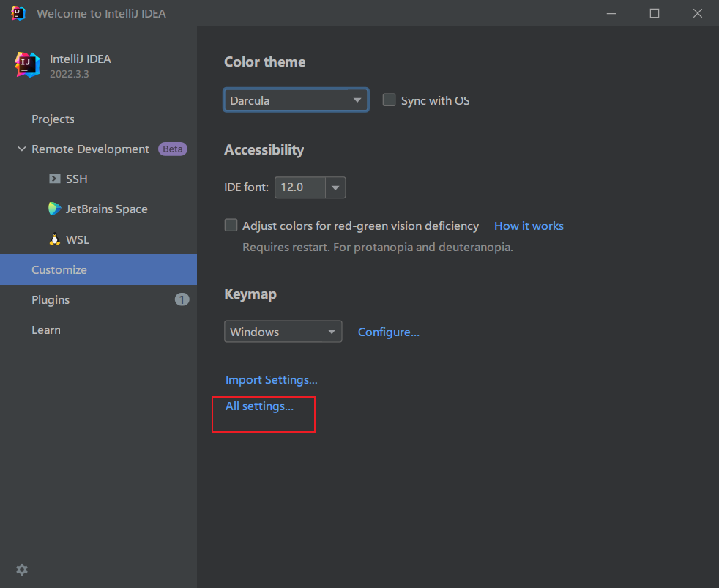Toggle Adjust colors for red-green vision deficiency

coord(231,226)
